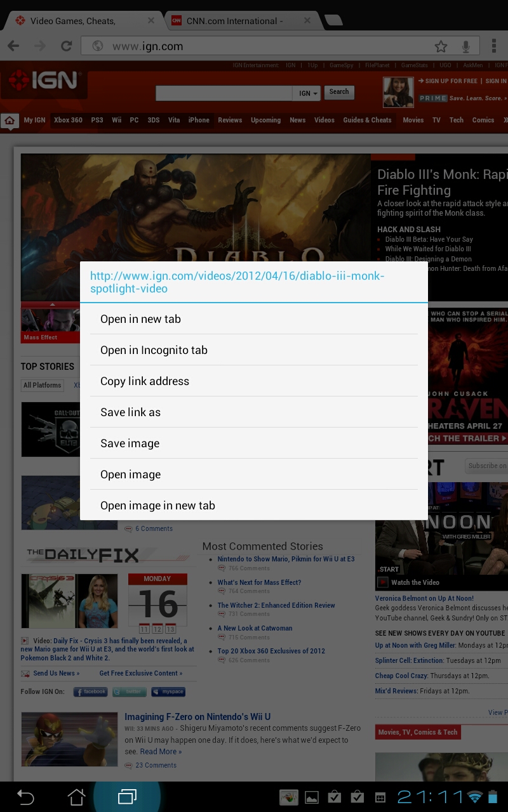Tap Android back button
This screenshot has height=812, width=508.
point(25,797)
